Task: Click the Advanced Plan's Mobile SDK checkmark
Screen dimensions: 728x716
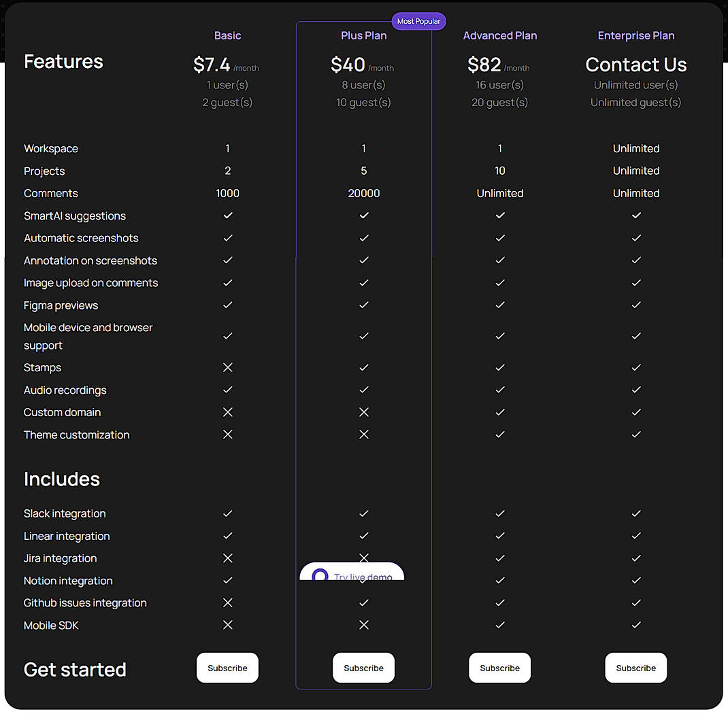Action: 500,625
